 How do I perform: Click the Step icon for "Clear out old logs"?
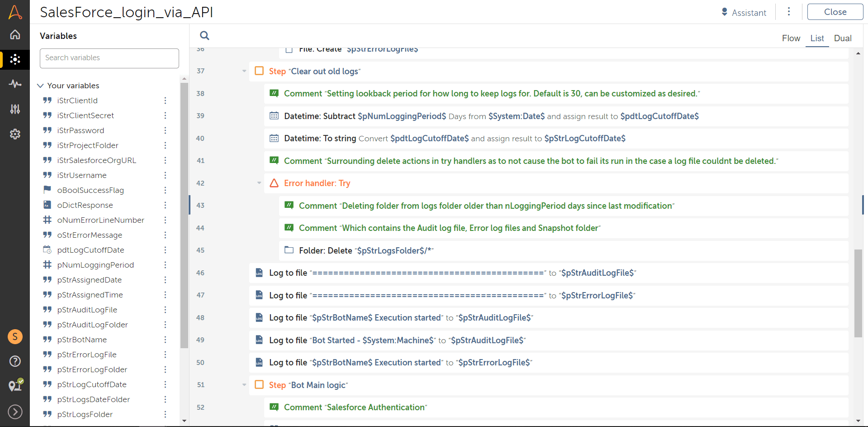tap(259, 71)
